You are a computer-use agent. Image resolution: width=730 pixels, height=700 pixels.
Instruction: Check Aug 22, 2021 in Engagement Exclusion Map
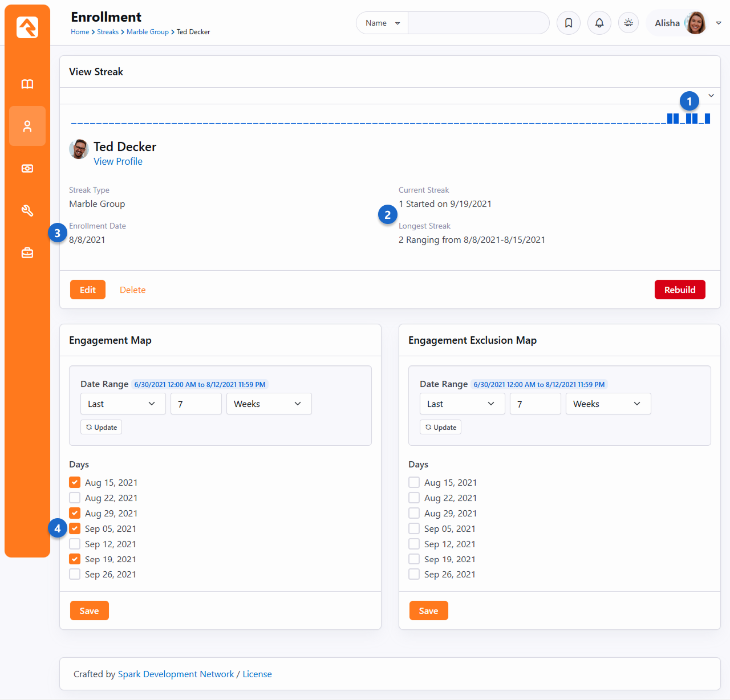[x=414, y=498]
